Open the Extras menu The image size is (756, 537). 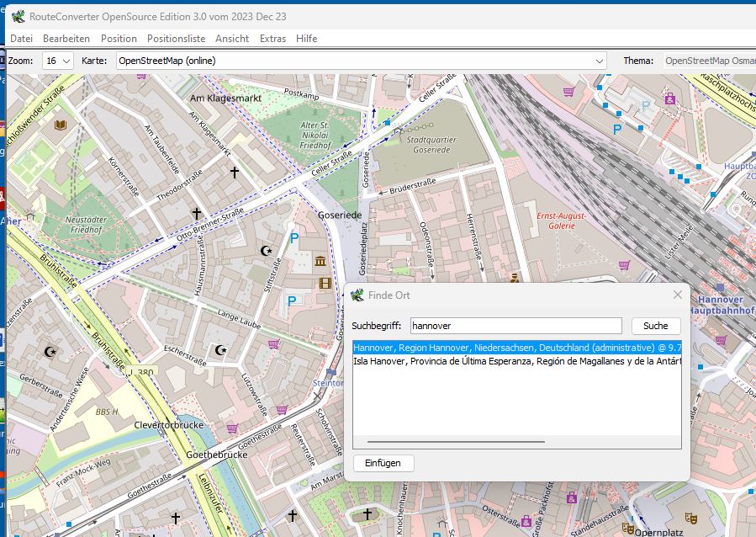[x=272, y=39]
